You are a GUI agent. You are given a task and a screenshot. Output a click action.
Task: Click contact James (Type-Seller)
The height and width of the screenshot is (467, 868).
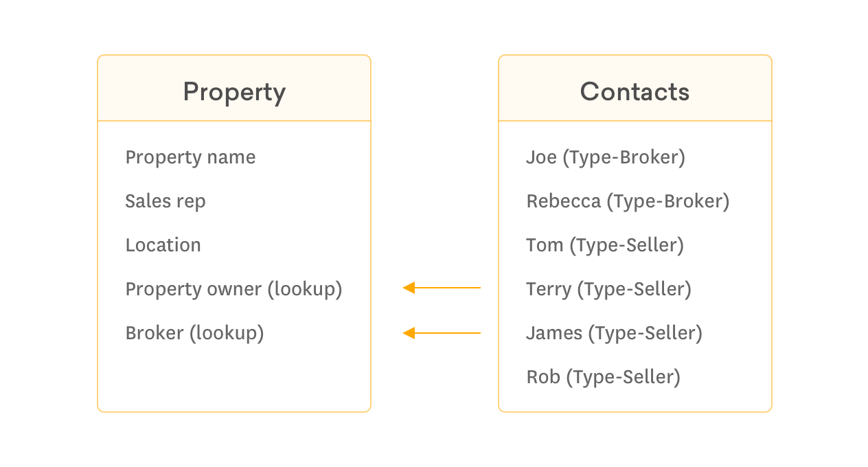click(614, 333)
